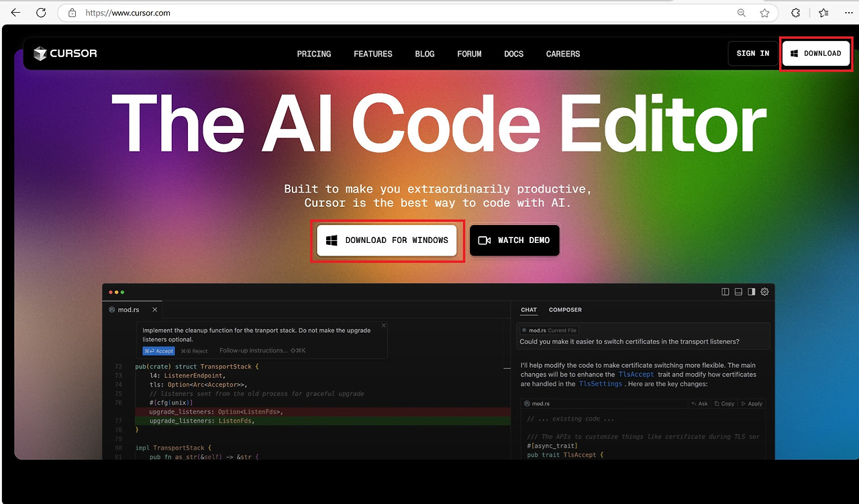Viewport: 859px width, 504px height.
Task: Add this page to favorites with the star
Action: [764, 13]
